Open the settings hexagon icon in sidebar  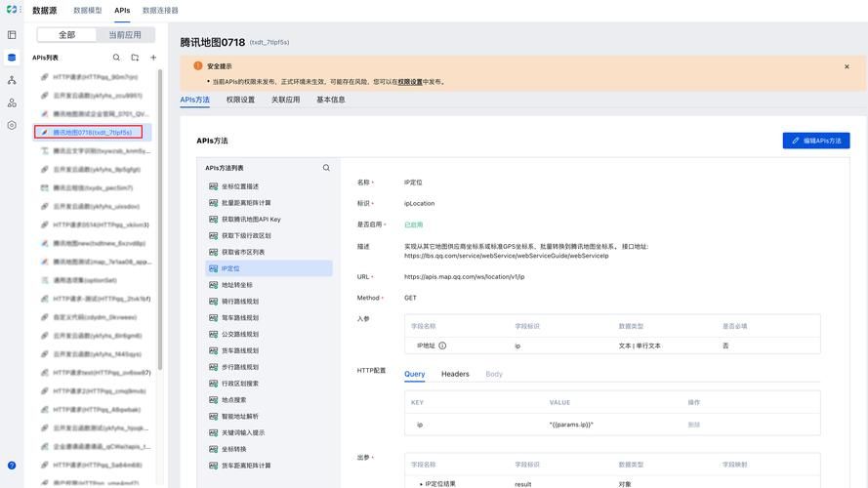pos(12,126)
